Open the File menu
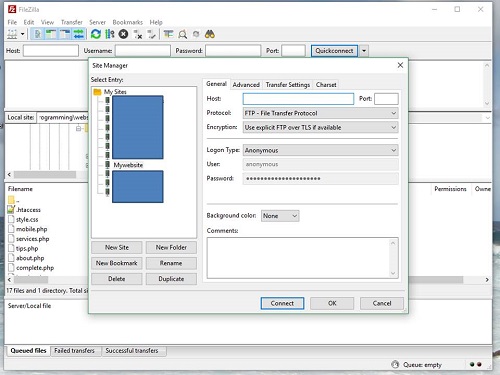Image resolution: width=500 pixels, height=375 pixels. [12, 22]
